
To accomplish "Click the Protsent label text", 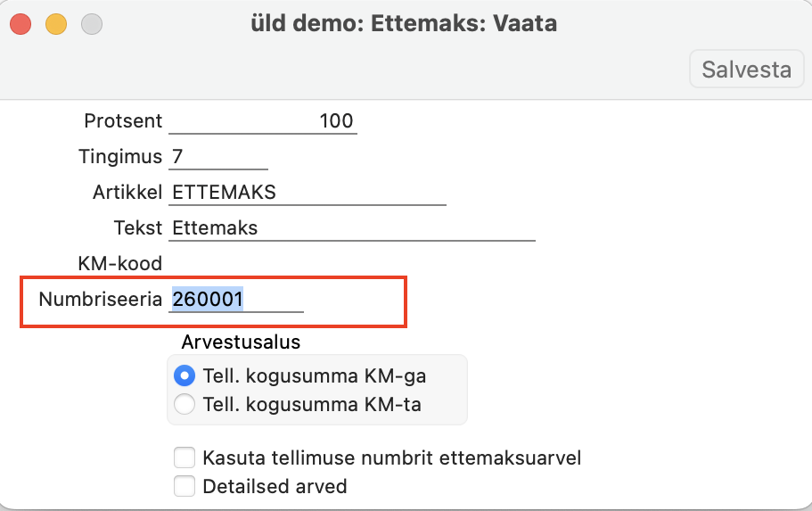I will pyautogui.click(x=123, y=121).
